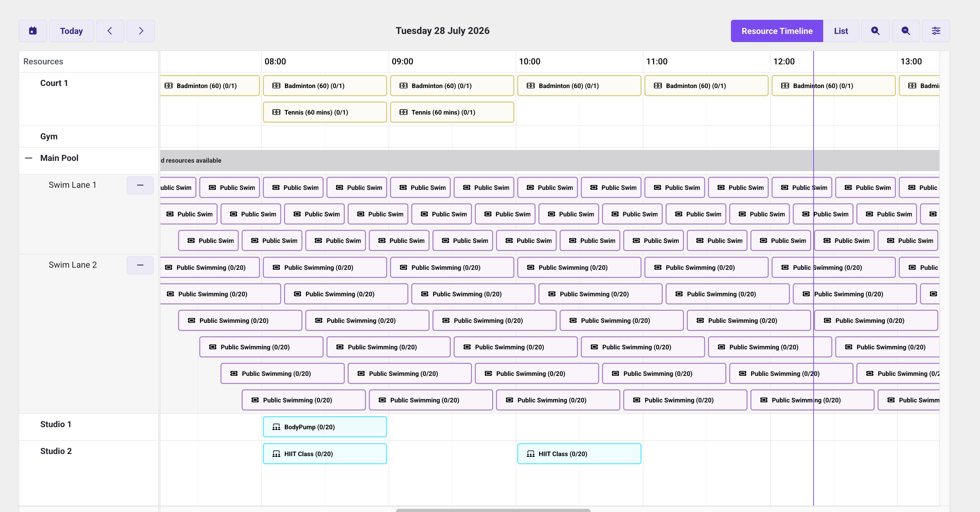This screenshot has height=512, width=980.
Task: Click the 09:00 time header
Action: pos(402,61)
